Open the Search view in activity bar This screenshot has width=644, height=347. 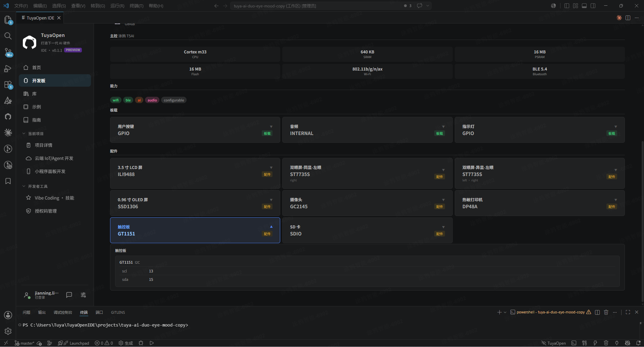(8, 36)
